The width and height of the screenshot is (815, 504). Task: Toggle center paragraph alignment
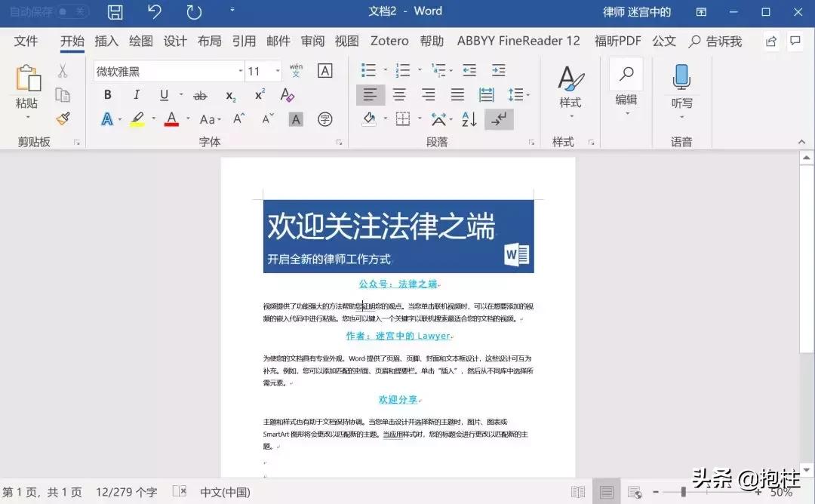(x=399, y=94)
